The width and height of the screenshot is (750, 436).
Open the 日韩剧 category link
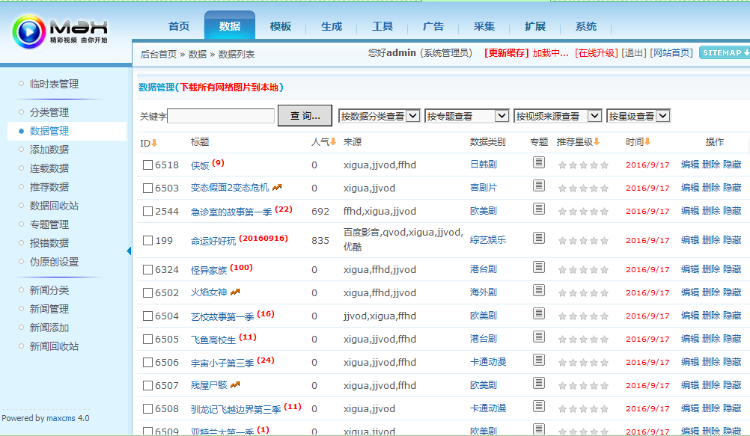[483, 164]
